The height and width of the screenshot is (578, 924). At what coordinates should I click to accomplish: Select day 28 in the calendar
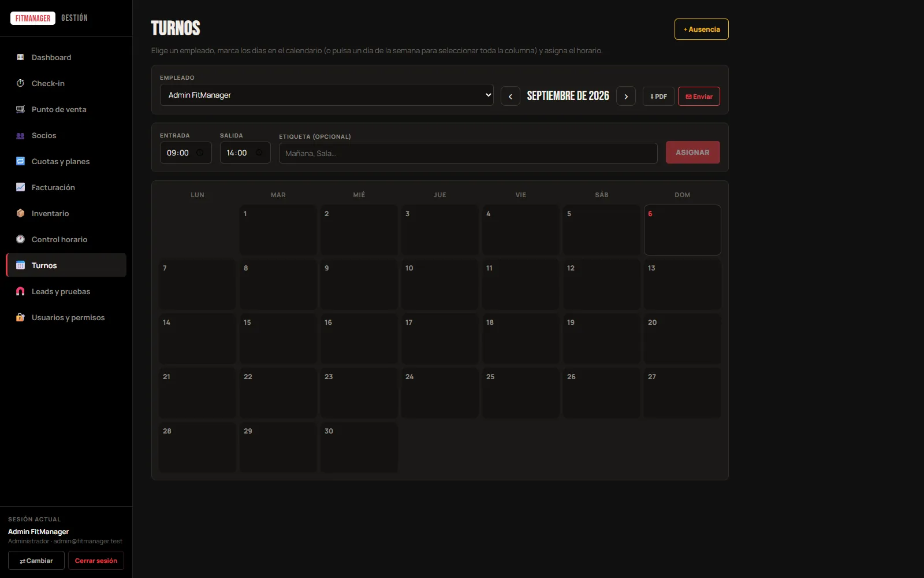(x=198, y=447)
